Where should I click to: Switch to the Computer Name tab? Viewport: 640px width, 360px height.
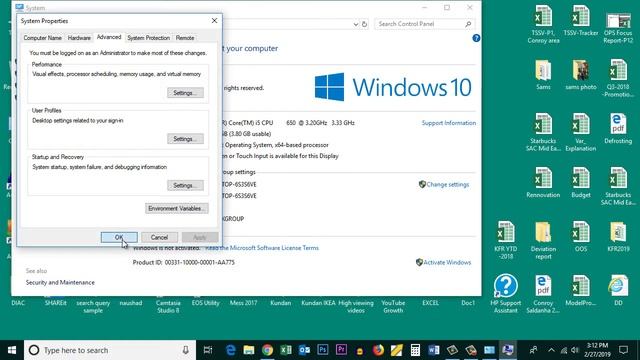(x=42, y=38)
